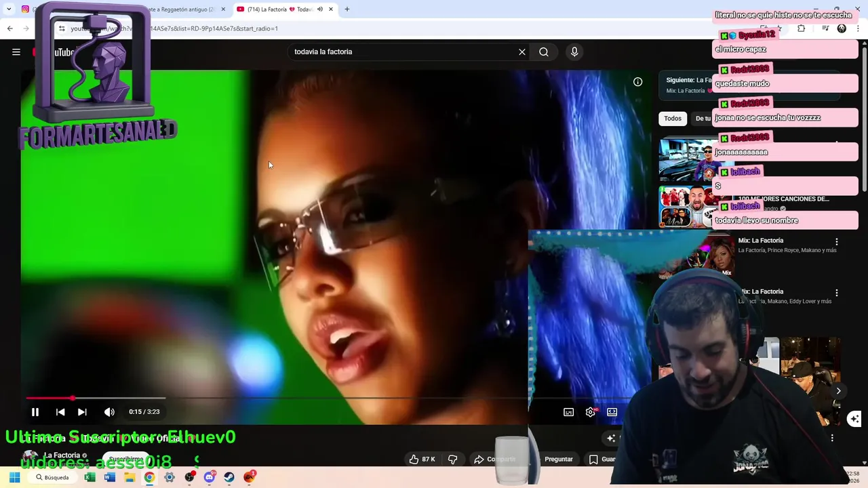Open Excel from the taskbar
This screenshot has width=868, height=488.
pyautogui.click(x=90, y=477)
